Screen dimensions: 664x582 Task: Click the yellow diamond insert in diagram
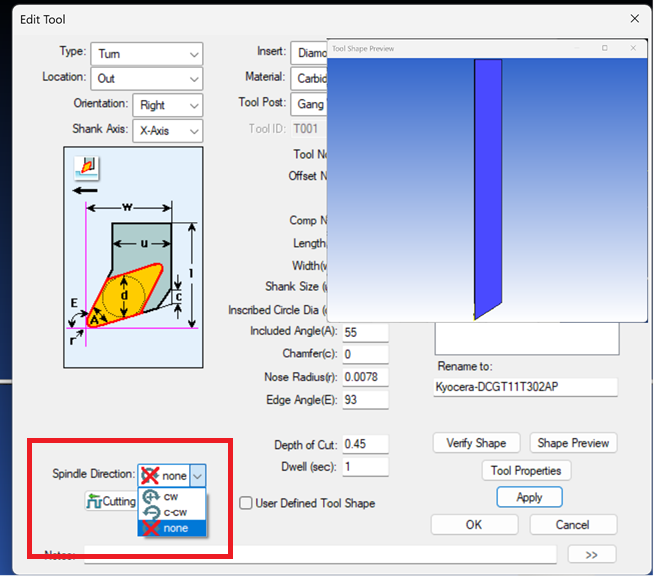pos(124,295)
